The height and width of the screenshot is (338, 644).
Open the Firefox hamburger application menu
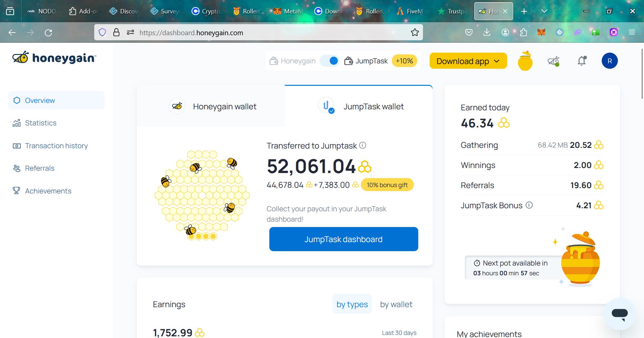pos(632,33)
